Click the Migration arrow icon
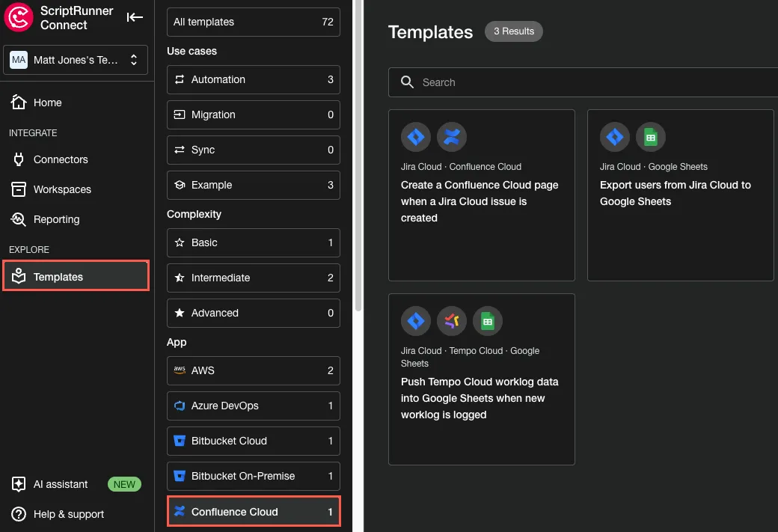 click(x=180, y=114)
